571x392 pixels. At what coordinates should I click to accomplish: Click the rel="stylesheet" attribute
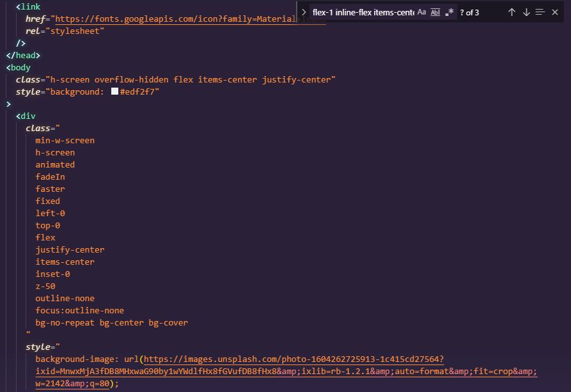click(65, 31)
